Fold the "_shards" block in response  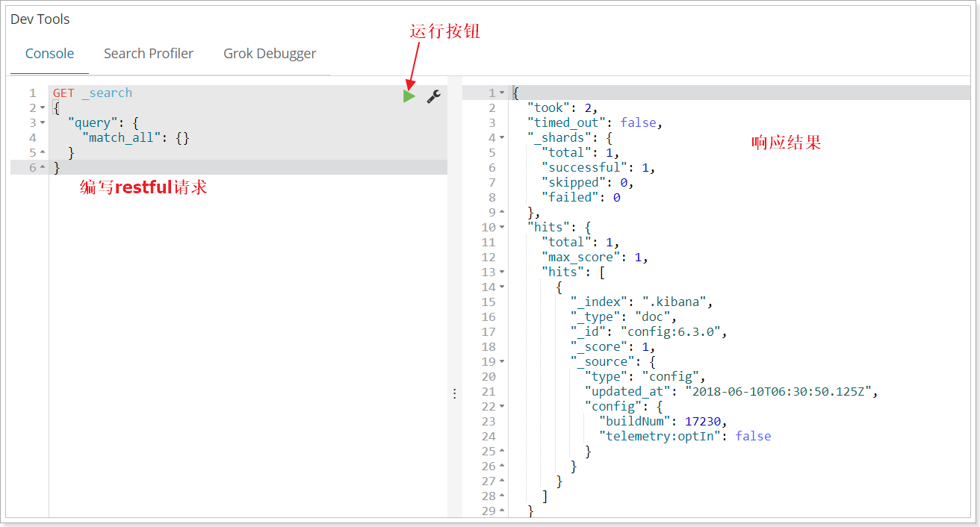[502, 138]
